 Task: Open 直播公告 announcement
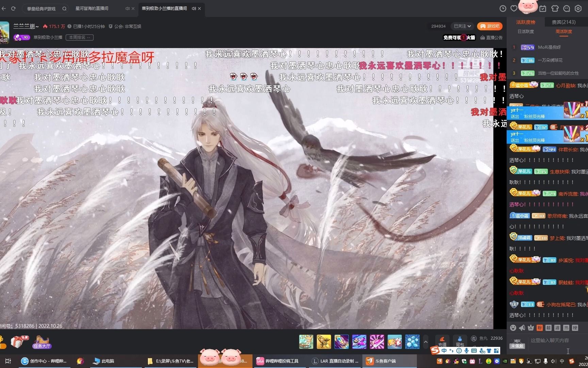(491, 37)
